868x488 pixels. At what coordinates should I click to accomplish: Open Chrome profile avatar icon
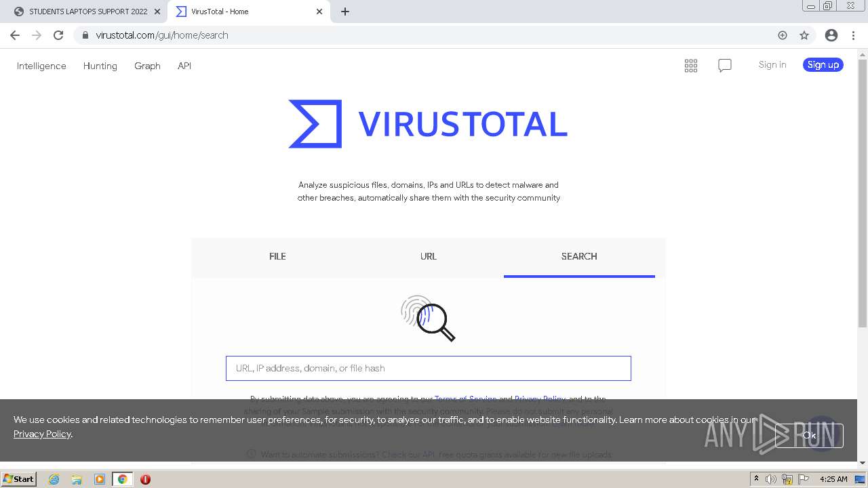click(x=831, y=35)
